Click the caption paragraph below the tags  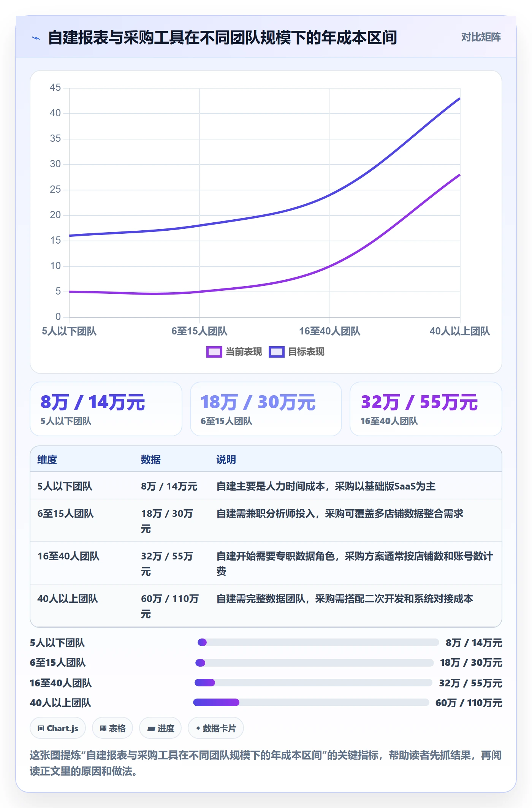click(x=266, y=763)
